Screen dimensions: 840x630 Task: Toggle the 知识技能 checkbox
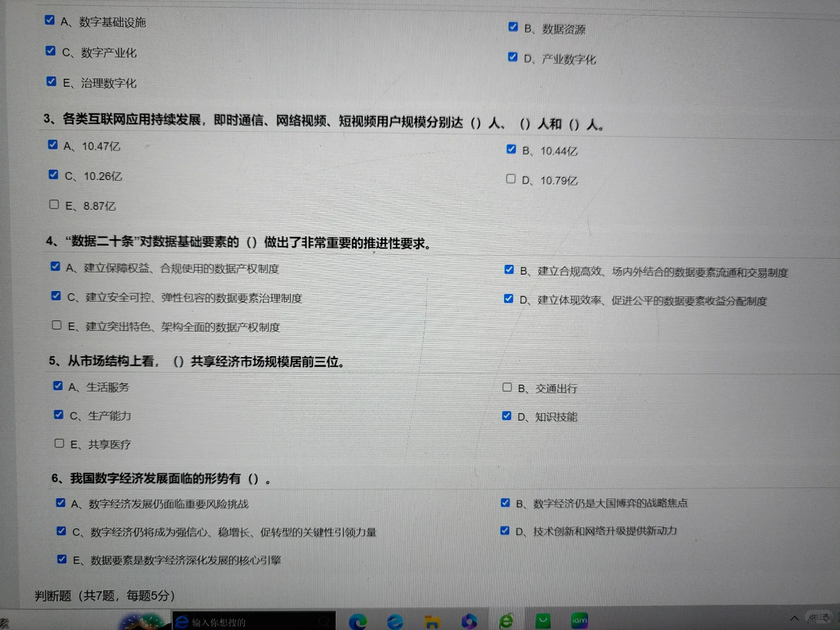[x=506, y=415]
